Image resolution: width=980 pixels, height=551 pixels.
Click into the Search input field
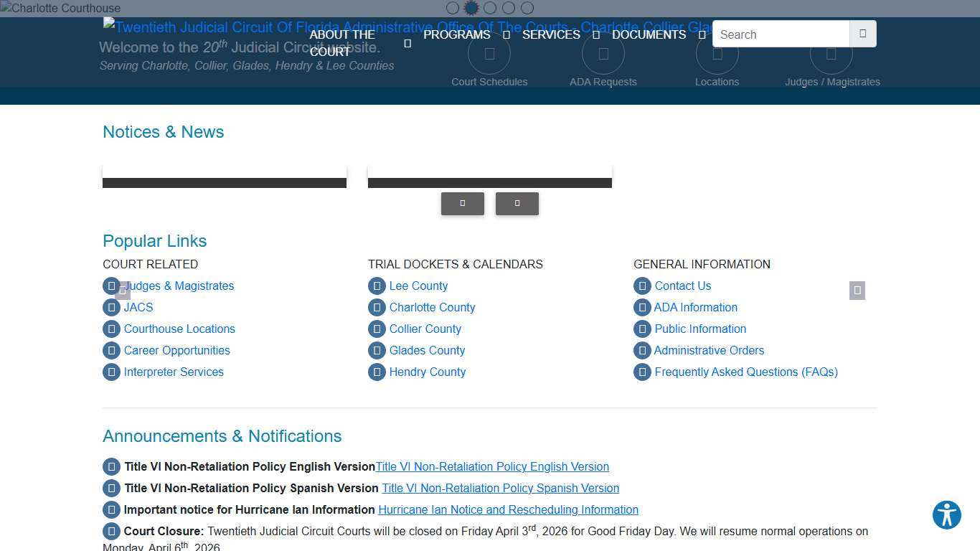click(x=781, y=34)
